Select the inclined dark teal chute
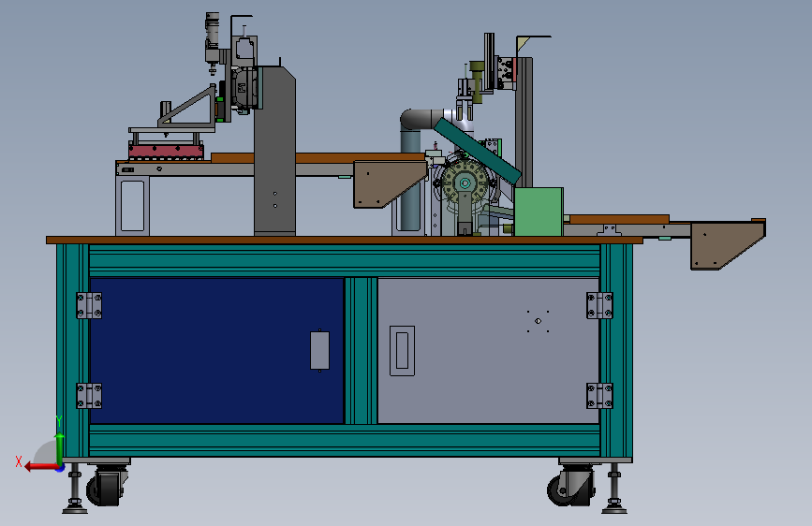The width and height of the screenshot is (812, 526). (x=477, y=150)
